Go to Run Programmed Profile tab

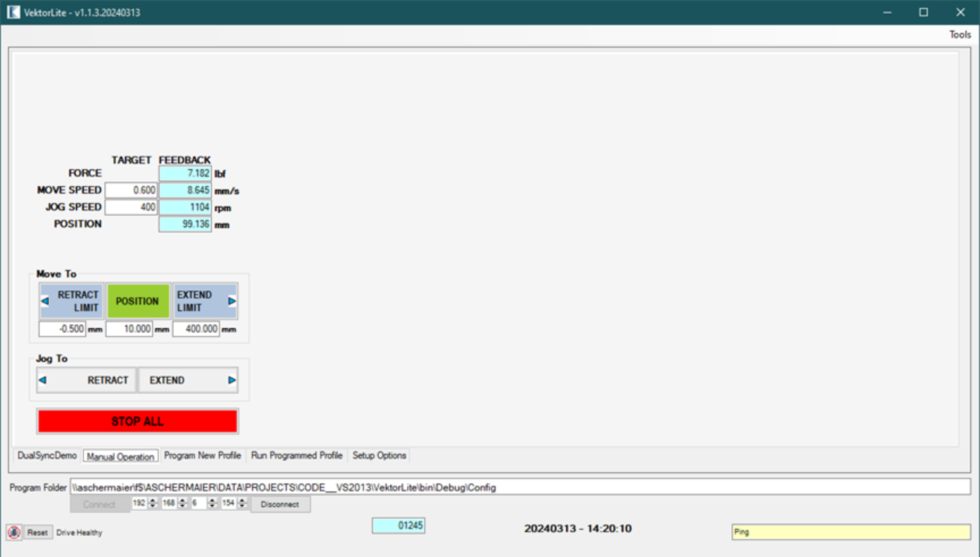(x=296, y=455)
